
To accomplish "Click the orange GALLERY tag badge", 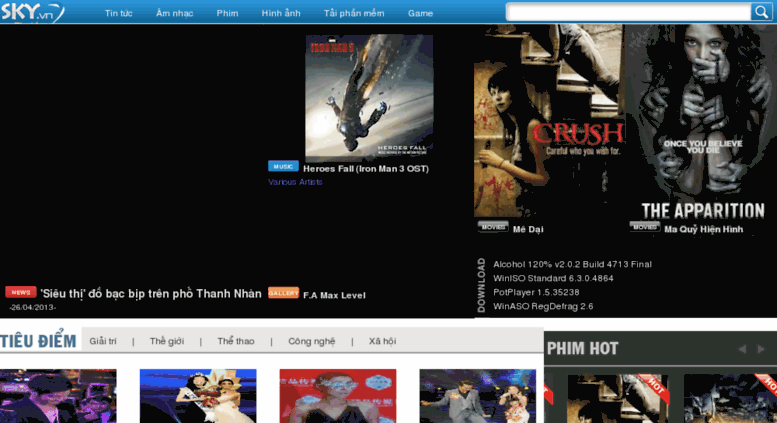I will 283,293.
